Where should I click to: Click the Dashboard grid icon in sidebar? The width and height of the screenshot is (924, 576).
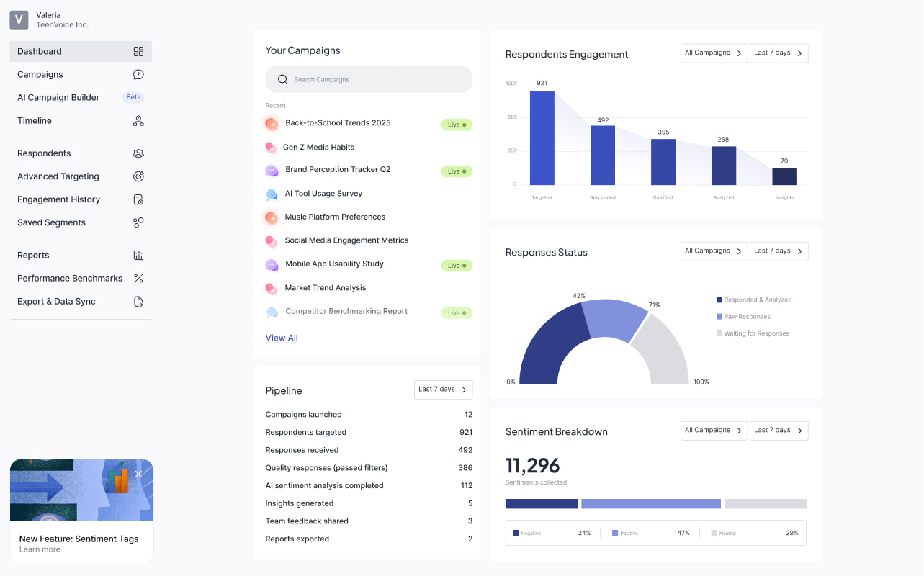point(138,52)
